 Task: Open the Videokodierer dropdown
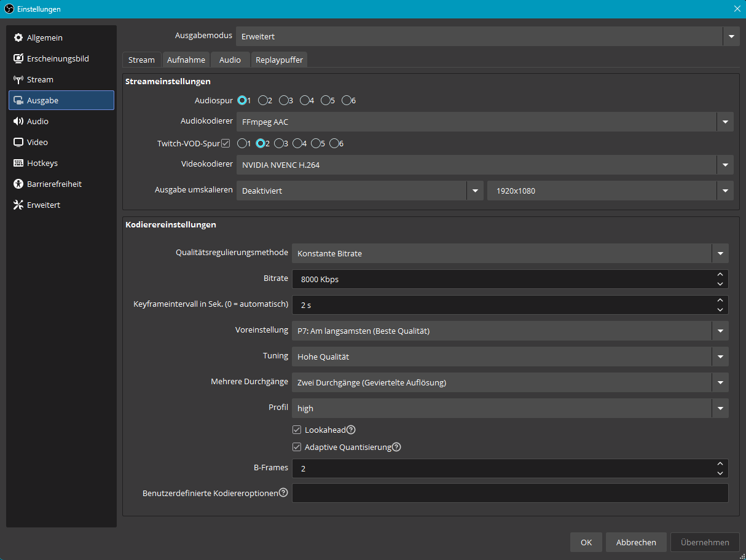pyautogui.click(x=725, y=165)
